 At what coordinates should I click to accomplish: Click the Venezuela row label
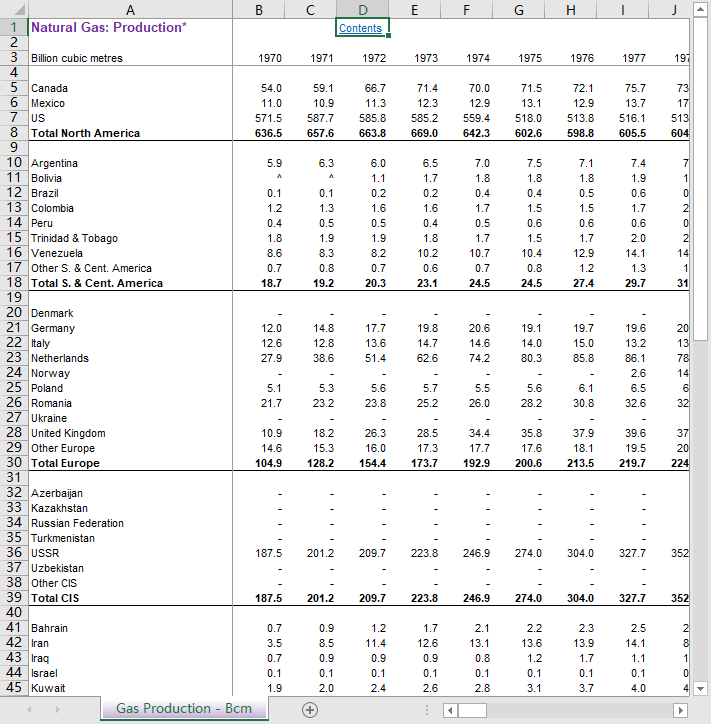pos(57,253)
